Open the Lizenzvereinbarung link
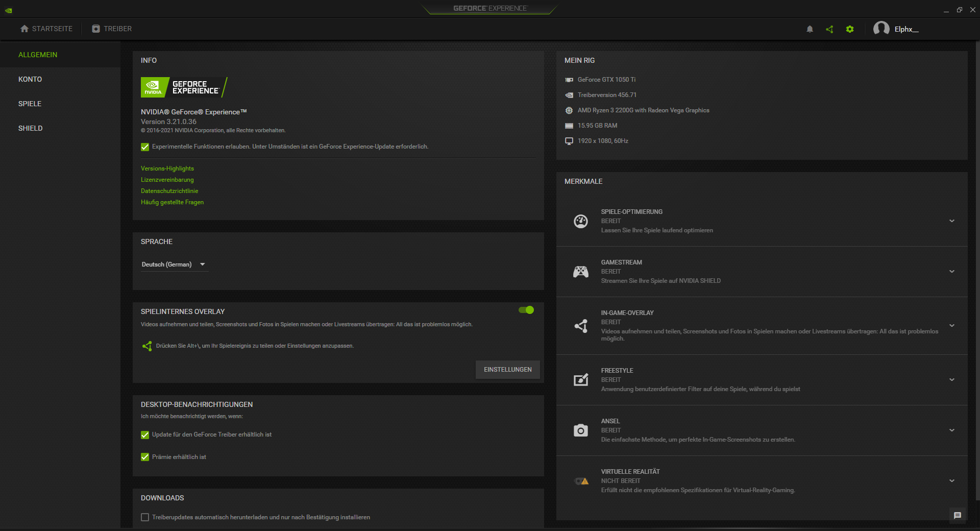Viewport: 980px width, 531px height. [x=167, y=180]
